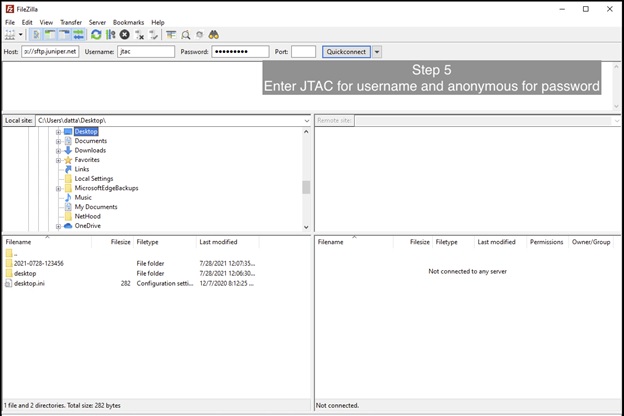The image size is (624, 416).
Task: Click message log scrollbar down arrow
Action: [x=616, y=106]
